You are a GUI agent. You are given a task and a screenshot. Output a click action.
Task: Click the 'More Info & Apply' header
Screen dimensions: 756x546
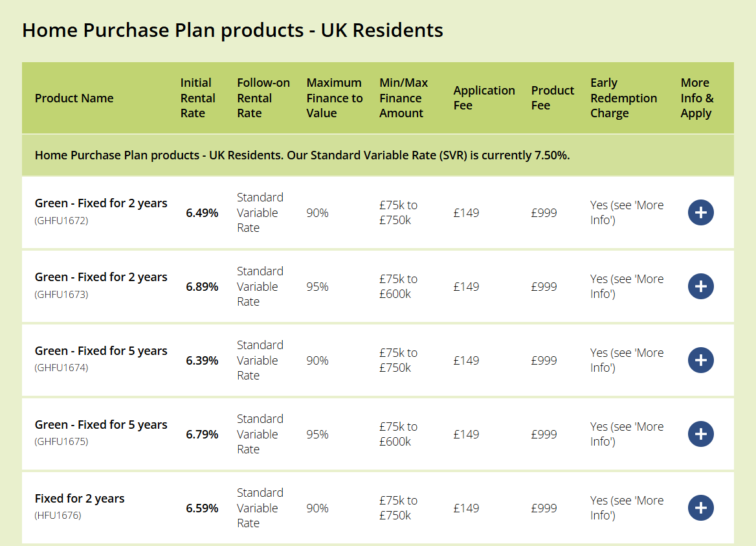pyautogui.click(x=696, y=98)
